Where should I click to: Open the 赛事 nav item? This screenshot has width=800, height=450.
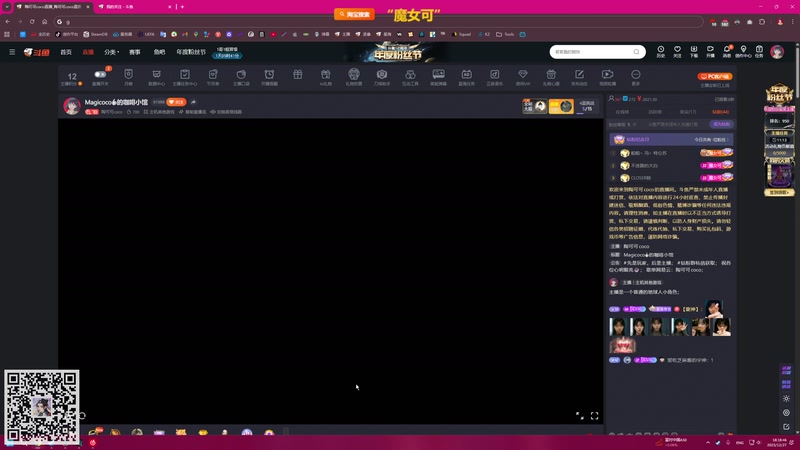click(135, 52)
